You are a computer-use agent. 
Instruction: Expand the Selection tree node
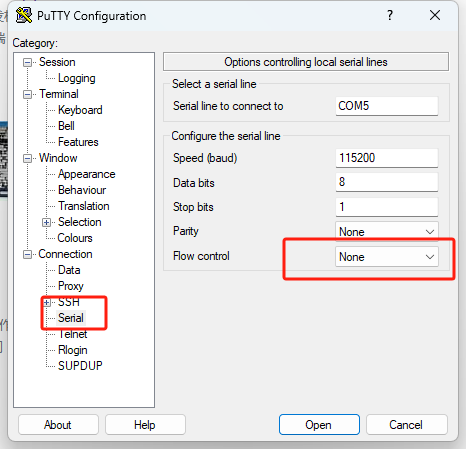(47, 222)
